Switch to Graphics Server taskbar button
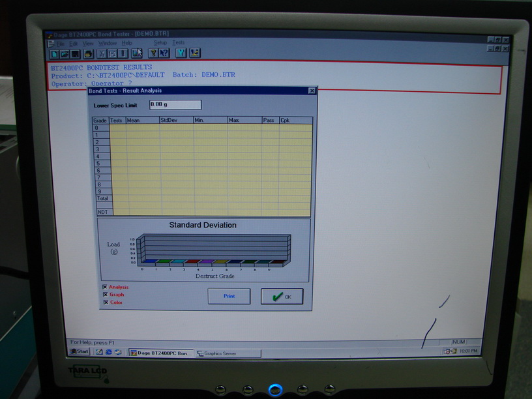Viewport: 532px width, 399px height. tap(228, 353)
